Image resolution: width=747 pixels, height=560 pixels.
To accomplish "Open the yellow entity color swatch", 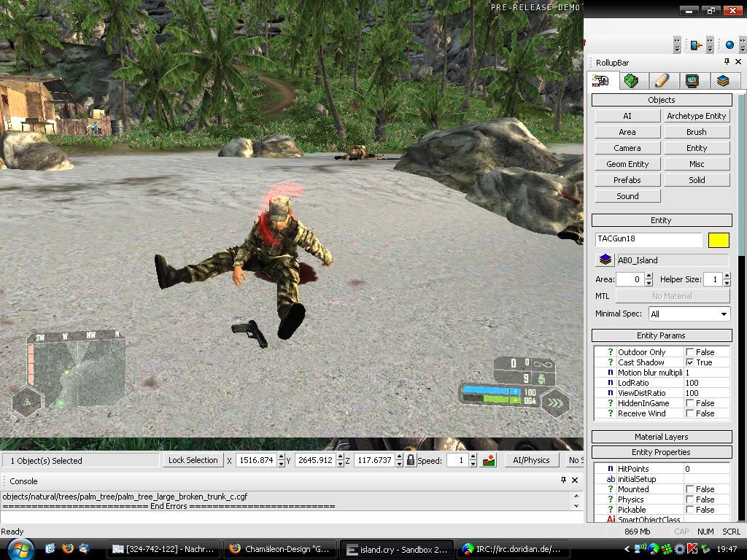I will point(719,240).
